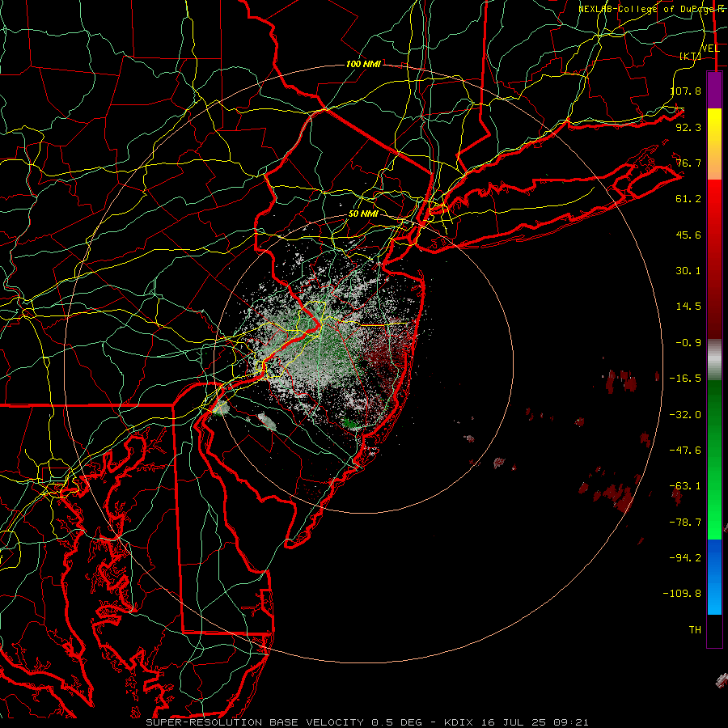Click the "SUPER-RESOLUTION BASE VELOCITY" caption text
This screenshot has width=728, height=728.
(255, 722)
